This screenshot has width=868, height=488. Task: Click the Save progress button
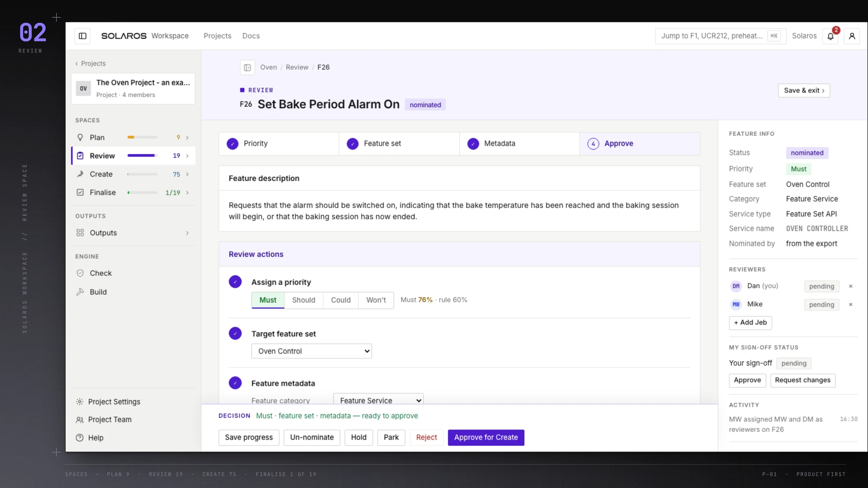tap(249, 438)
